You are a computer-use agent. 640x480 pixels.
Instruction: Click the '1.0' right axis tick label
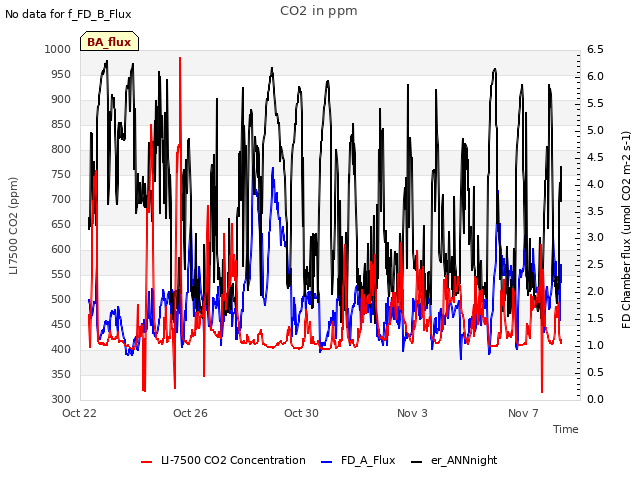tap(596, 345)
